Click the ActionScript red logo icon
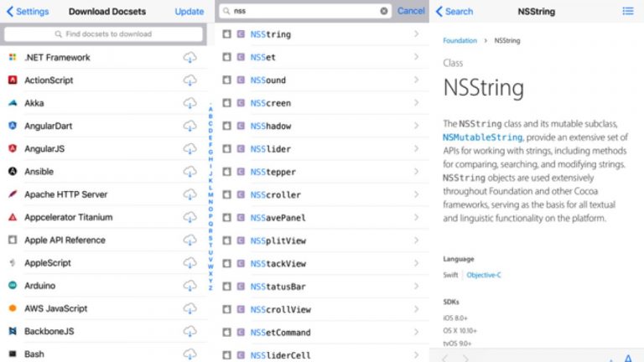This screenshot has width=644, height=362. click(x=13, y=80)
